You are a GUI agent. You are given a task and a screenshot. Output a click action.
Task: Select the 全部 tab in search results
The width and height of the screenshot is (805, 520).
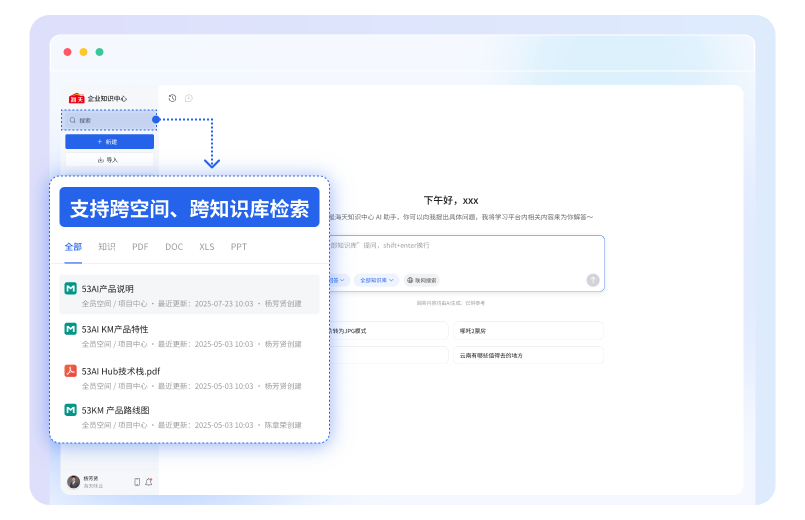click(x=73, y=247)
